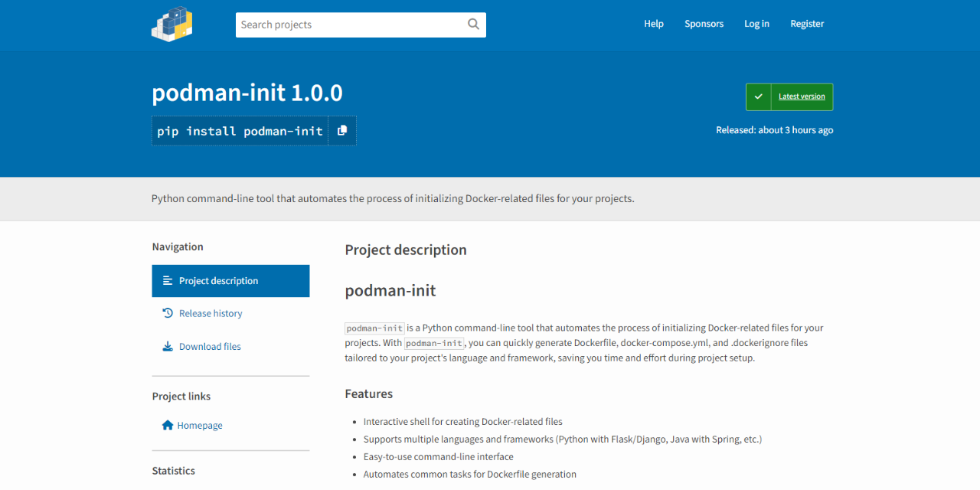The height and width of the screenshot is (490, 980).
Task: Click the PyPI logo in the header
Action: tap(171, 24)
